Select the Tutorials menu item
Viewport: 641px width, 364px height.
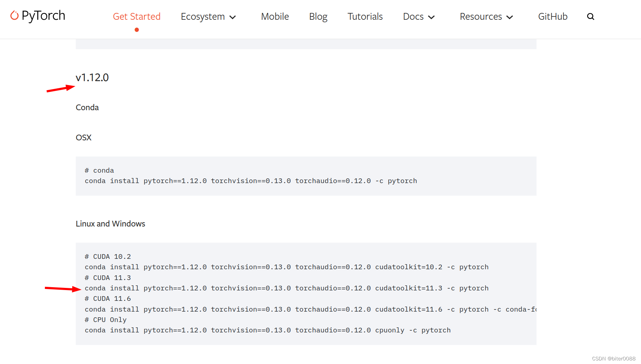point(365,16)
